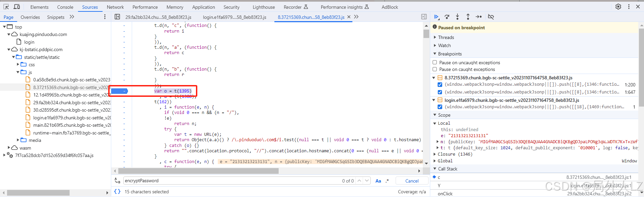
Task: Hide the debugger sidebar icon
Action: click(x=424, y=17)
